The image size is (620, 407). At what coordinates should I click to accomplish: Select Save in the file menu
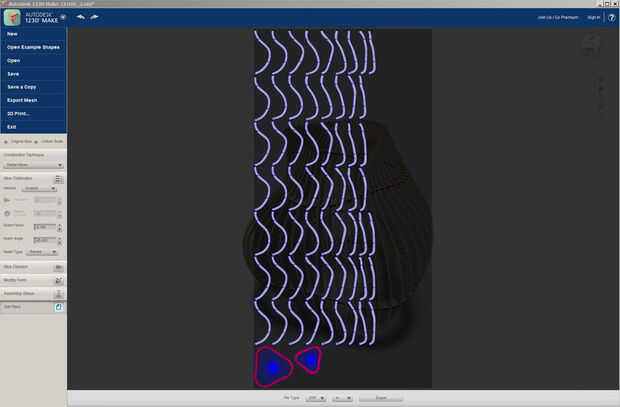click(33, 74)
